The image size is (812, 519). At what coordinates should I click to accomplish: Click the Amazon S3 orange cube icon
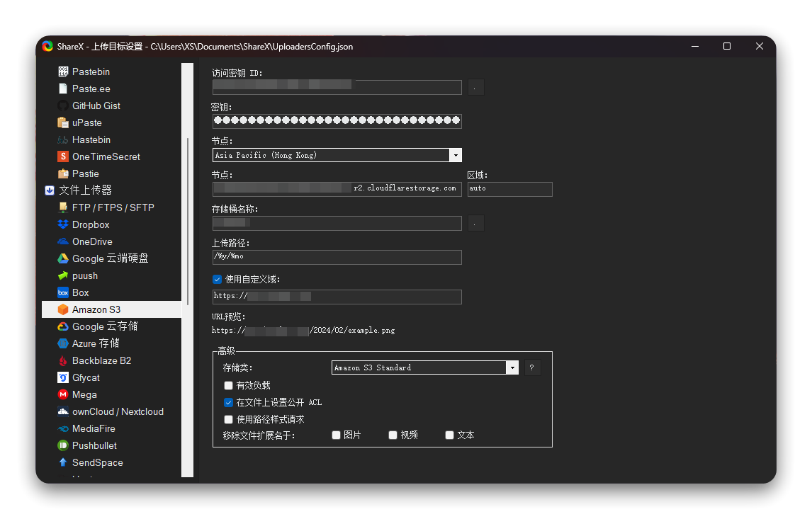63,309
